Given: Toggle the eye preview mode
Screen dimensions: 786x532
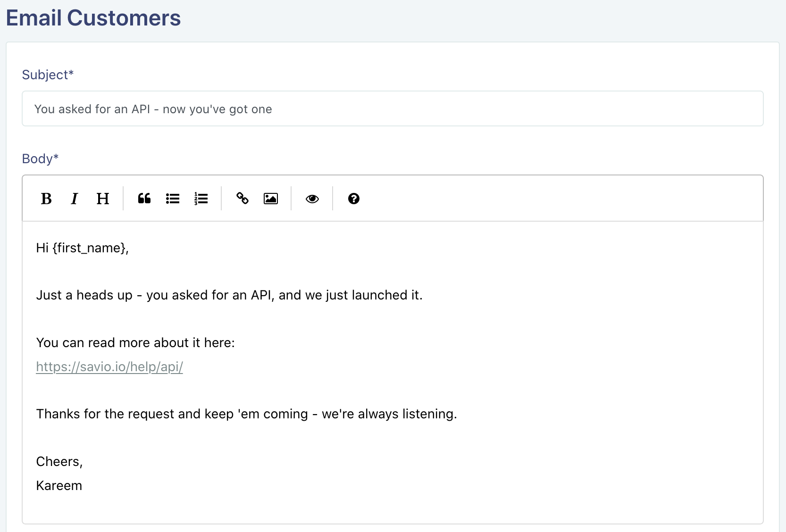Looking at the screenshot, I should tap(312, 199).
